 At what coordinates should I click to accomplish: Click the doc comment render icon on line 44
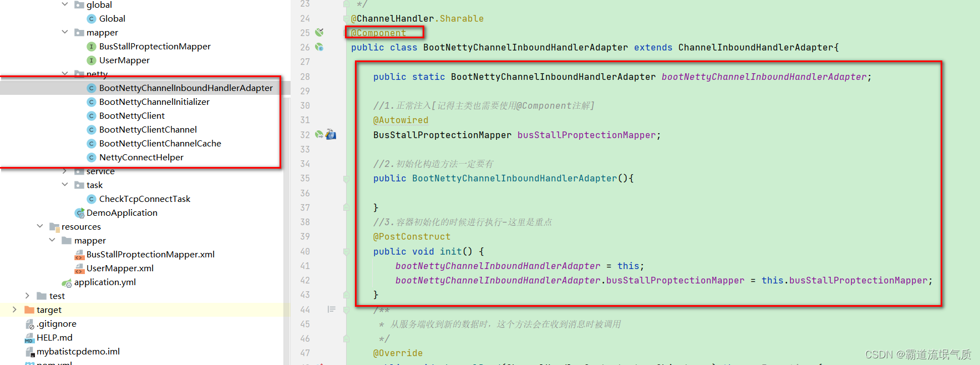coord(332,310)
